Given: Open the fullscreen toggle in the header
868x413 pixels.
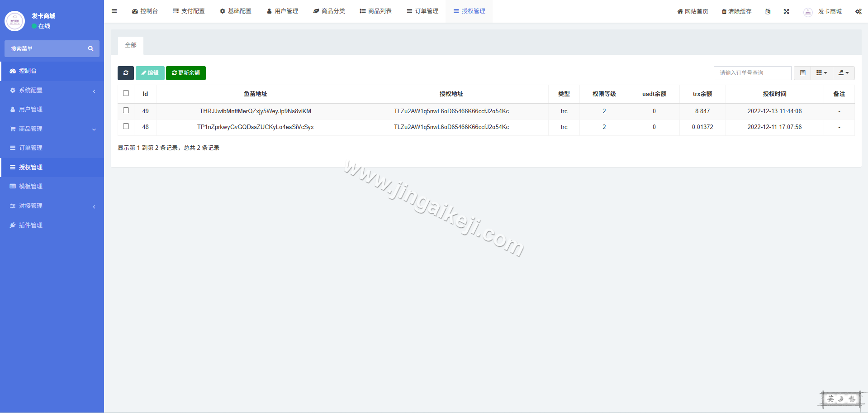Looking at the screenshot, I should click(x=787, y=11).
